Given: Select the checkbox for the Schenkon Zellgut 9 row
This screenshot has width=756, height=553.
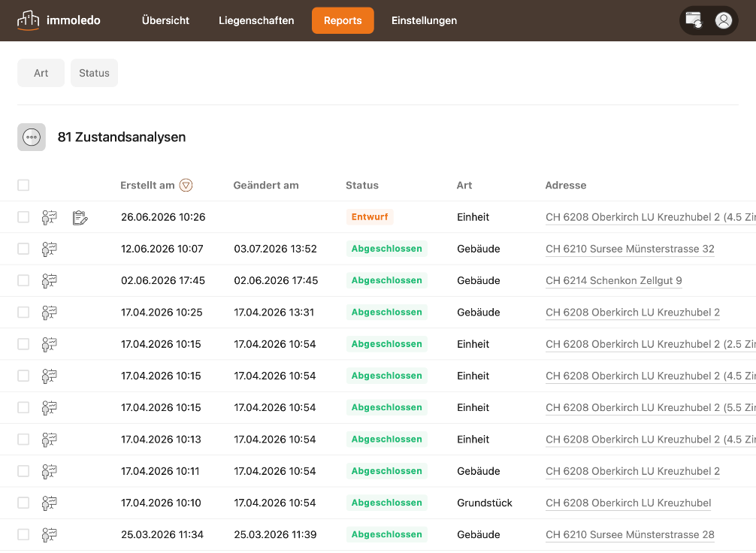Looking at the screenshot, I should pyautogui.click(x=23, y=280).
